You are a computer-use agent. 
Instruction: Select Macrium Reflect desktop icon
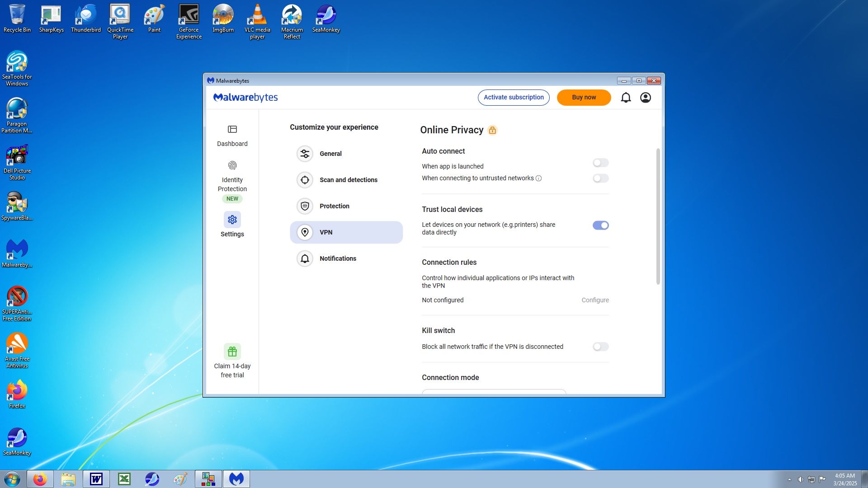point(292,22)
